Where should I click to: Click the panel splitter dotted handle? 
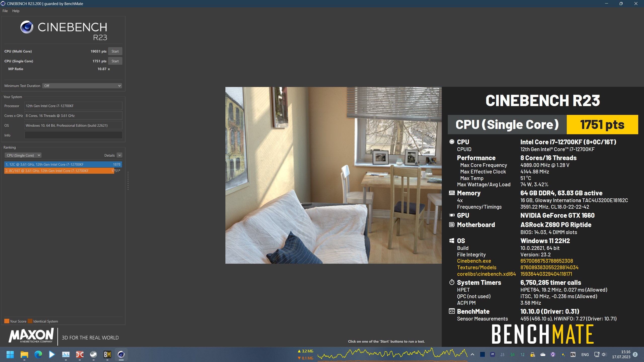(x=128, y=181)
